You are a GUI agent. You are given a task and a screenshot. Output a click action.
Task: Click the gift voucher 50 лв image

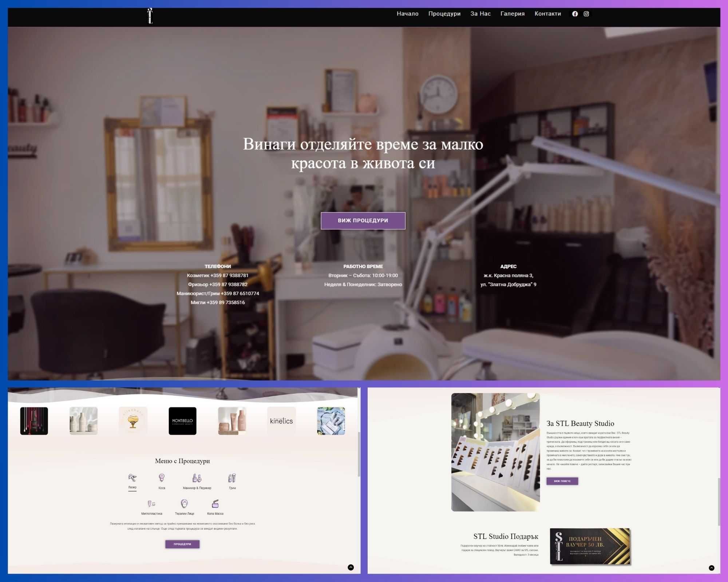(590, 546)
